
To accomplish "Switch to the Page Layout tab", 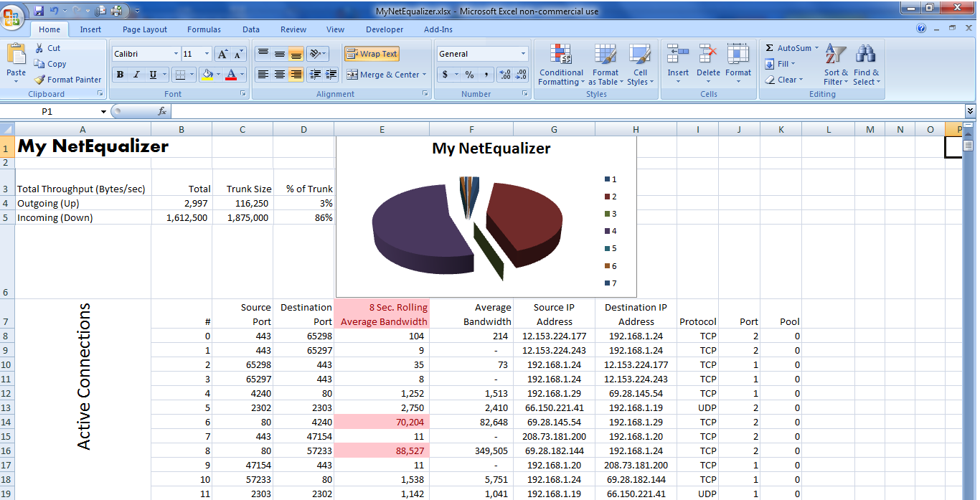I will click(x=144, y=29).
